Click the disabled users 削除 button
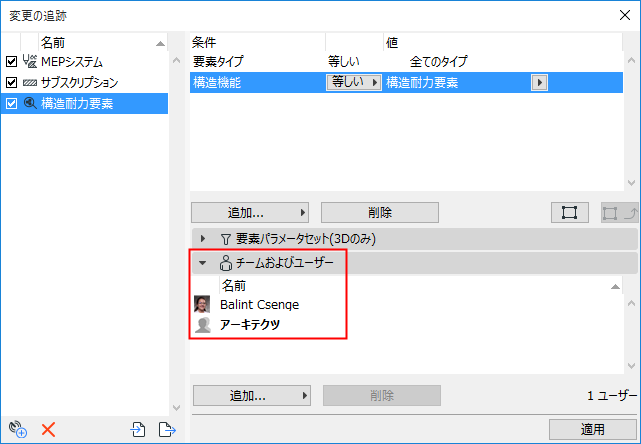 click(x=382, y=395)
